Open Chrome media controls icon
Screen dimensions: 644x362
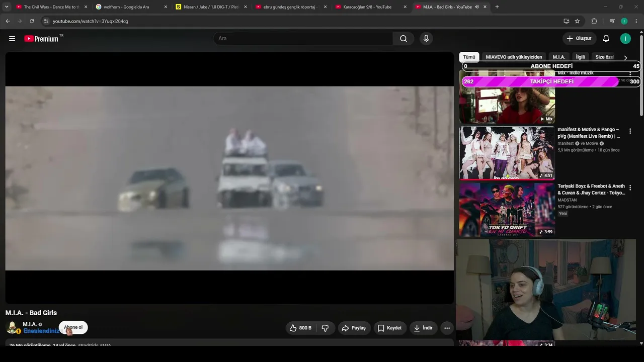pos(612,21)
